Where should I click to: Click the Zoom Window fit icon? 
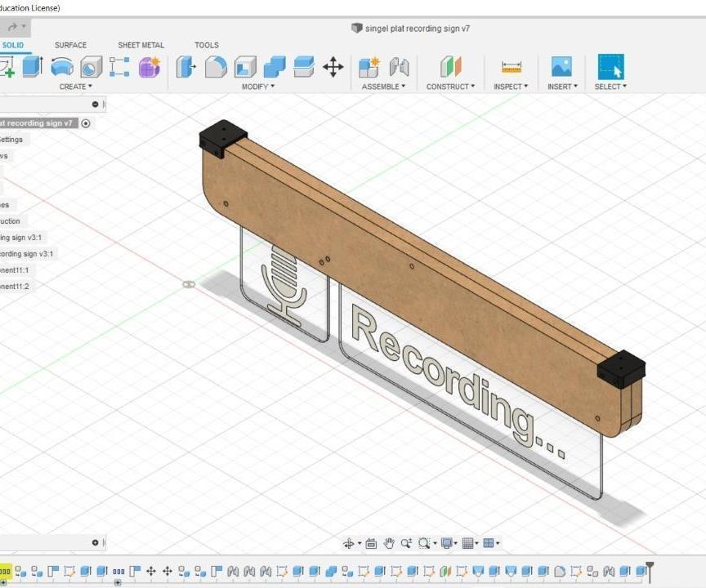[x=424, y=543]
